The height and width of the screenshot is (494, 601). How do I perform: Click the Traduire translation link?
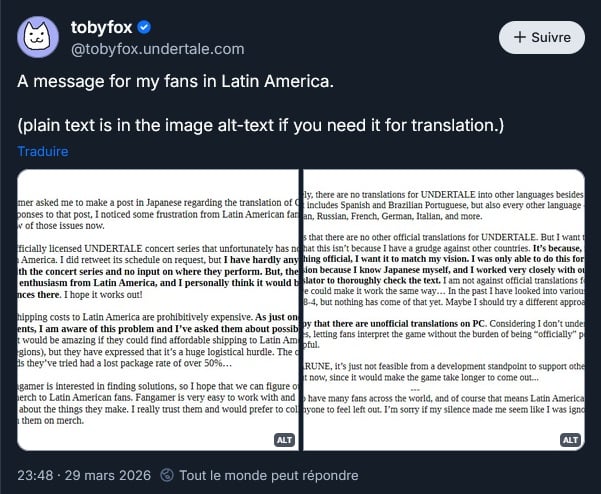(x=42, y=151)
